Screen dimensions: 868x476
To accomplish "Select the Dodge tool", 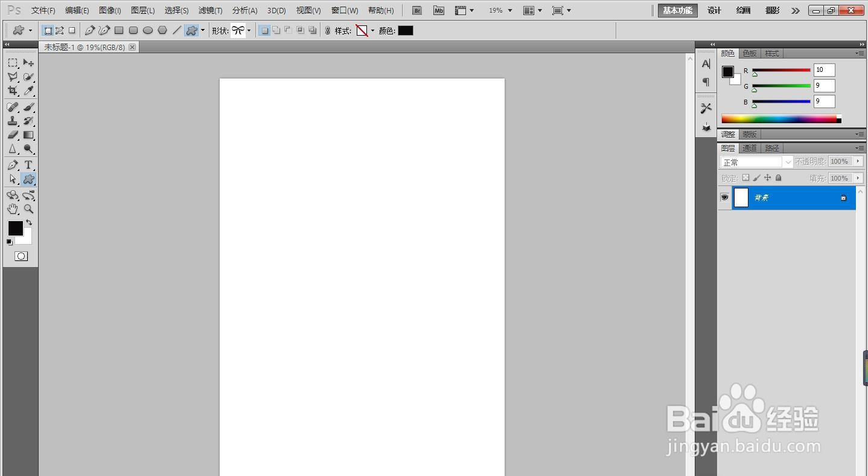I will [x=28, y=149].
